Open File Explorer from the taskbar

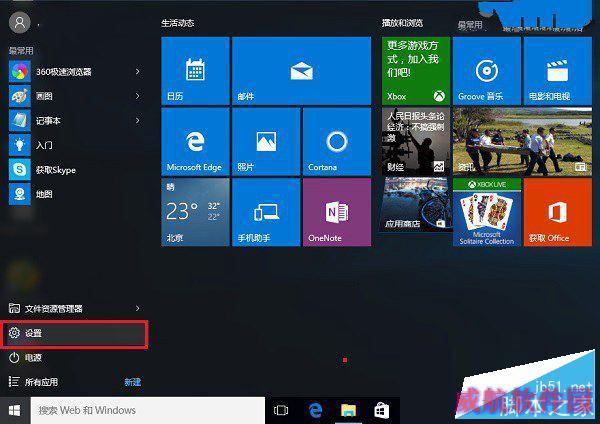pyautogui.click(x=348, y=410)
